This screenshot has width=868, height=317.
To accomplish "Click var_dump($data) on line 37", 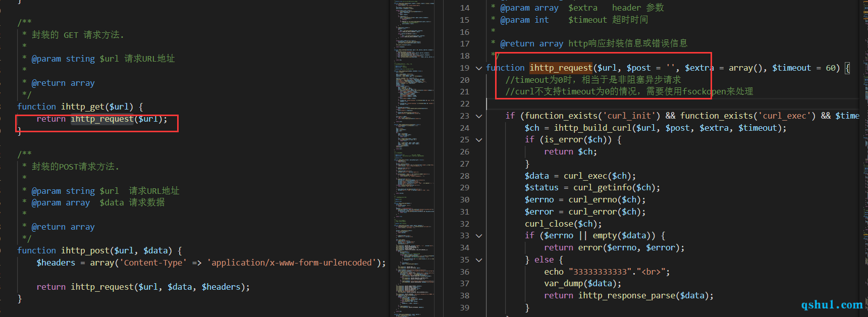I will tap(580, 284).
